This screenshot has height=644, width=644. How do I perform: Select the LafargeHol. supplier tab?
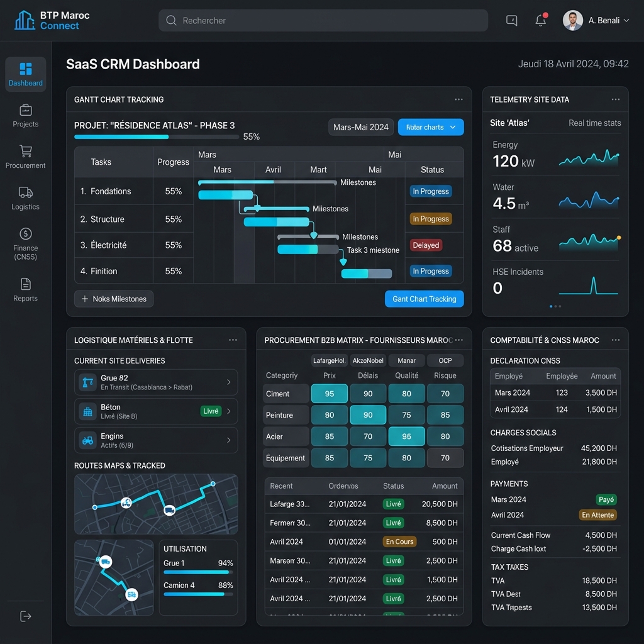(330, 360)
